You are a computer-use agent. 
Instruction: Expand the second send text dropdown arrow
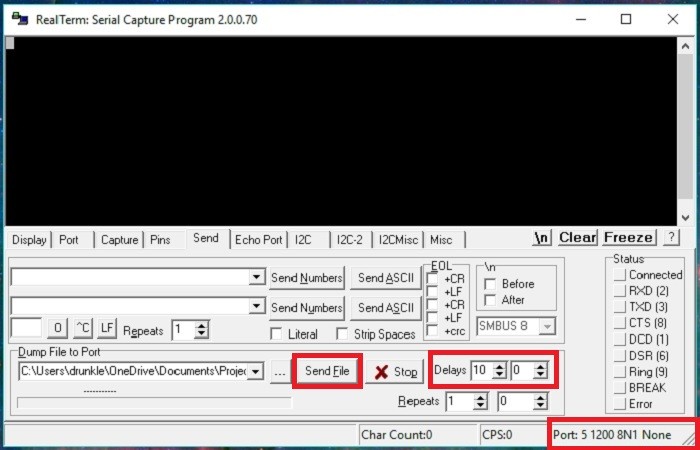[256, 307]
